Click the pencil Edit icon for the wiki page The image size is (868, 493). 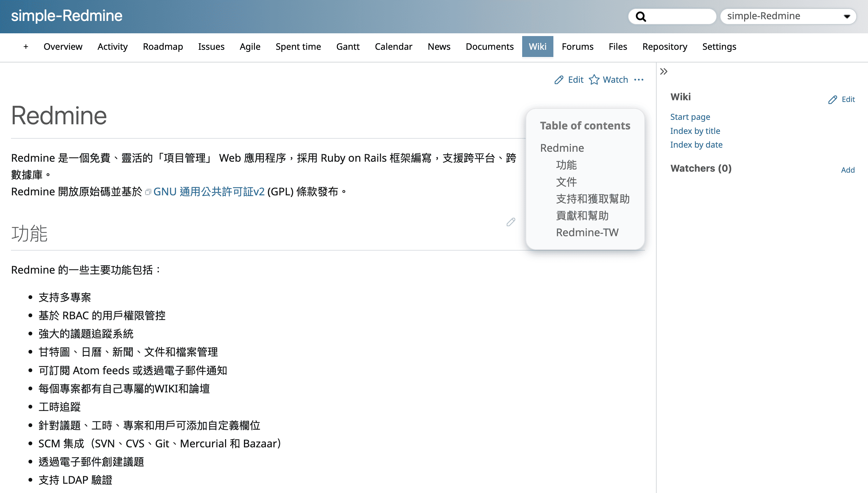559,80
